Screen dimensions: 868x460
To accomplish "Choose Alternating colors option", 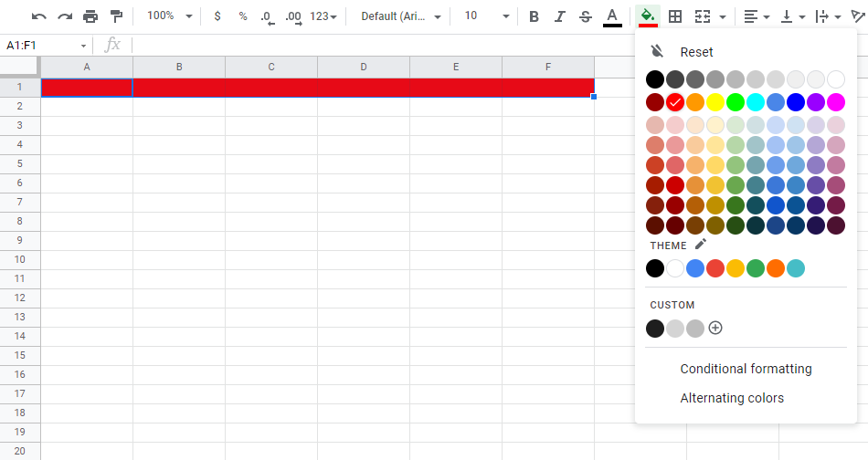I will click(x=732, y=398).
